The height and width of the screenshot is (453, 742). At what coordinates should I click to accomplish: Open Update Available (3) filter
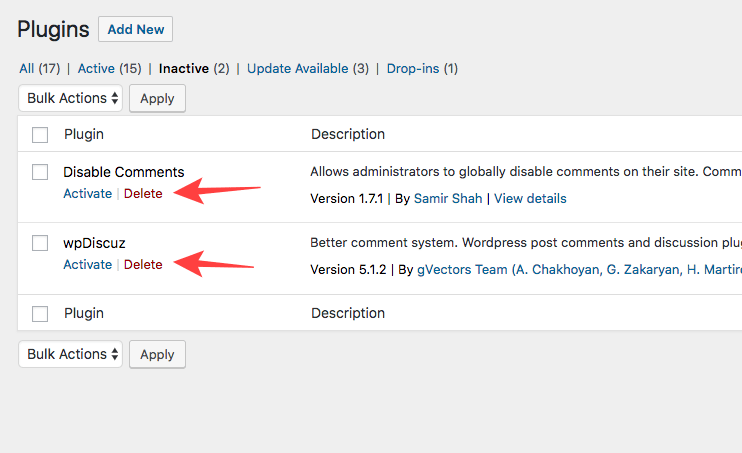[x=308, y=69]
